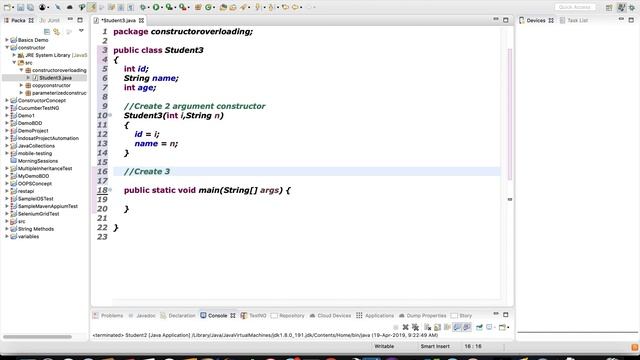Click the Open Type icon
Screen dimensions: 640x360
[x=223, y=7]
